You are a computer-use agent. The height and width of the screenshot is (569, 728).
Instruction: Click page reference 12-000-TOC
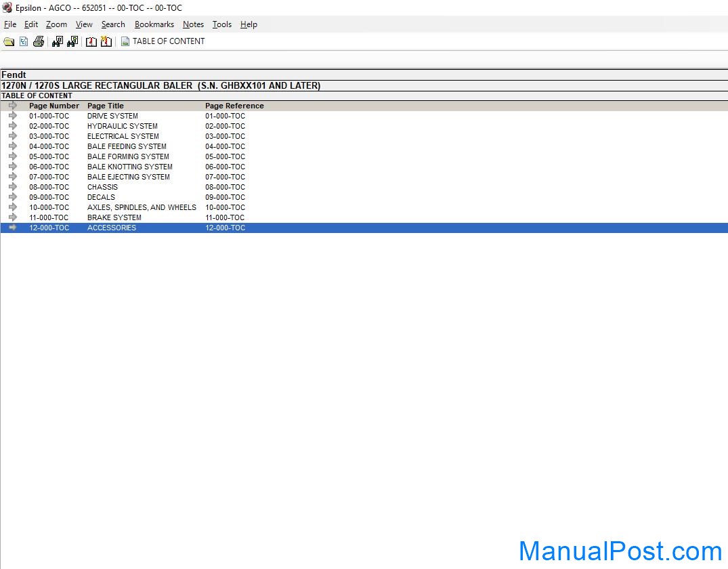point(226,228)
